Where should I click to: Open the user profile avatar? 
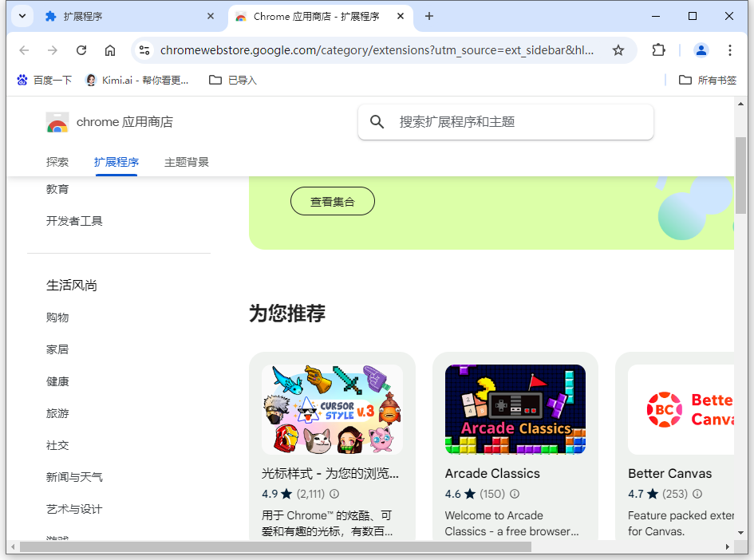[x=701, y=50]
